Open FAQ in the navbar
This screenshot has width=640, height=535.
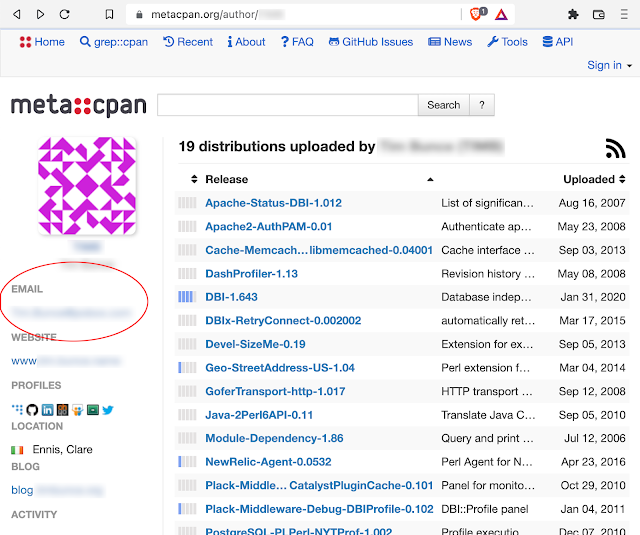click(297, 42)
